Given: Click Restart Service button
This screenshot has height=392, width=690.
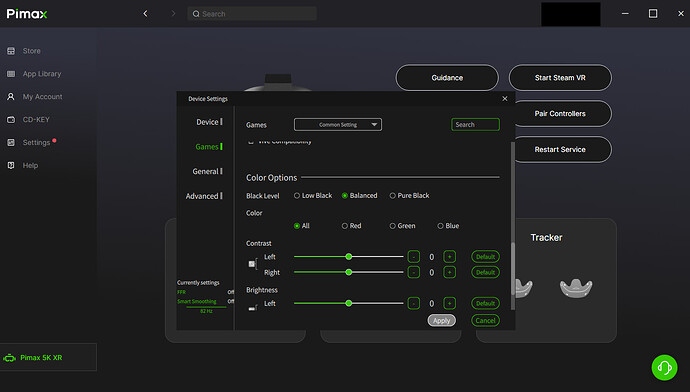Looking at the screenshot, I should coord(562,150).
